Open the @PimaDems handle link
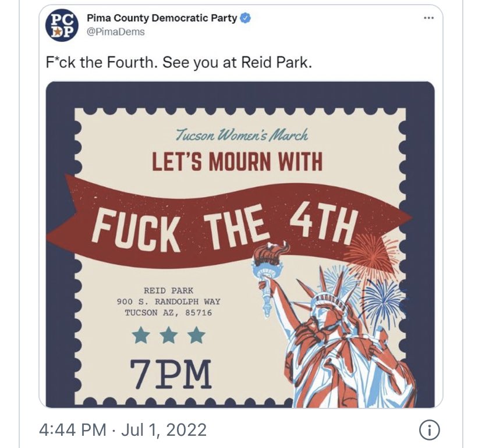The height and width of the screenshot is (448, 482). point(116,32)
